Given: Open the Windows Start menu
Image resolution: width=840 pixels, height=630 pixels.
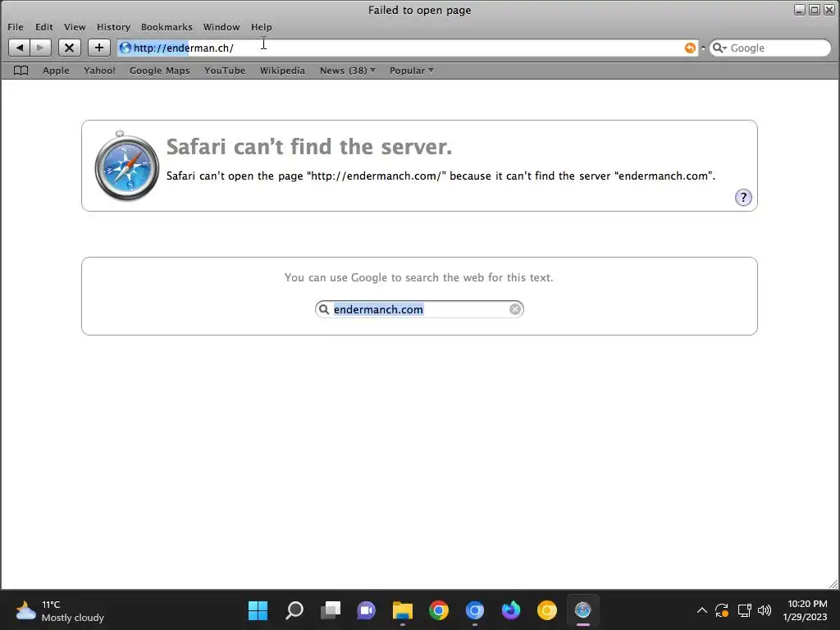Looking at the screenshot, I should click(x=258, y=610).
